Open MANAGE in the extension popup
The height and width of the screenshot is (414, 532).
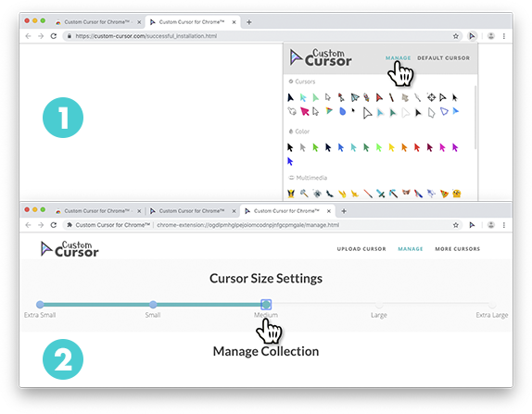[398, 58]
